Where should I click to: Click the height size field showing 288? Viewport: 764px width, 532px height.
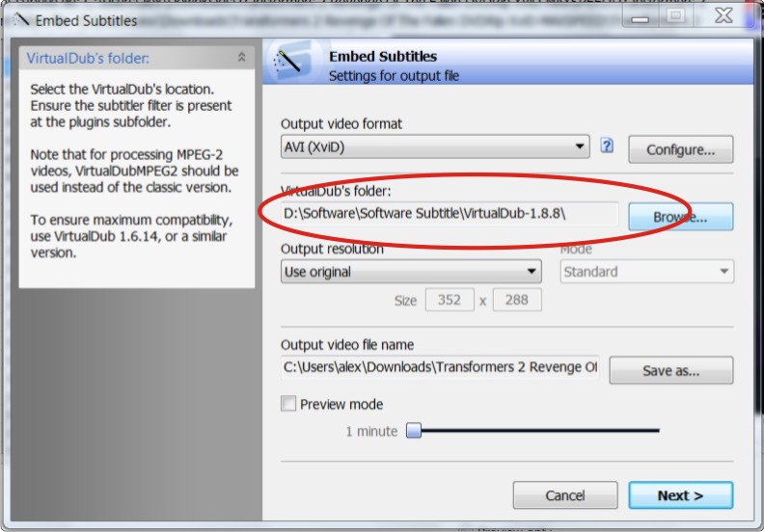516,300
